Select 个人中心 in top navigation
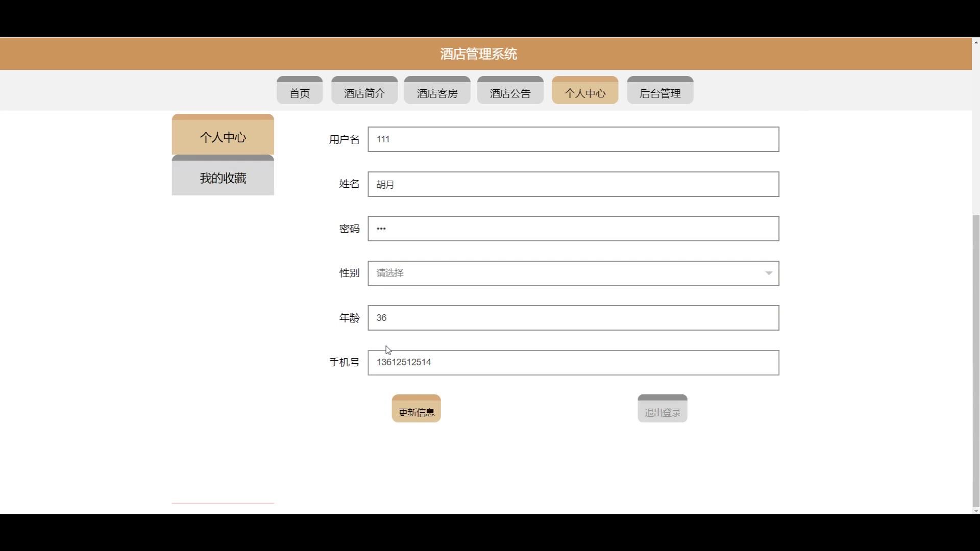The width and height of the screenshot is (980, 551). pos(584,92)
